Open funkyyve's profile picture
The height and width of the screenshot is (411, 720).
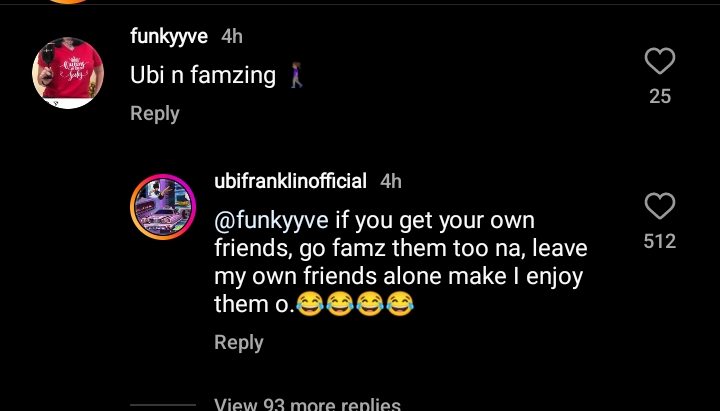pyautogui.click(x=69, y=73)
